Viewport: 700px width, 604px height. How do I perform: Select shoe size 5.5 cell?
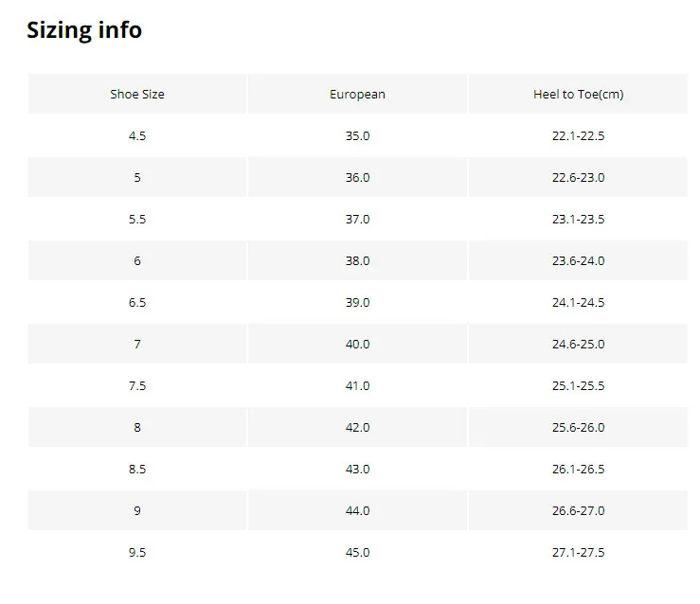[137, 220]
